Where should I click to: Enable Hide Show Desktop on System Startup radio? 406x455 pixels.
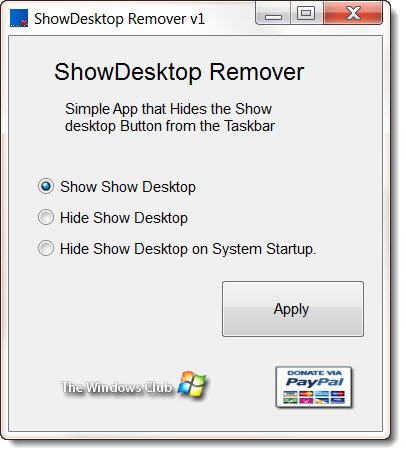(x=46, y=248)
